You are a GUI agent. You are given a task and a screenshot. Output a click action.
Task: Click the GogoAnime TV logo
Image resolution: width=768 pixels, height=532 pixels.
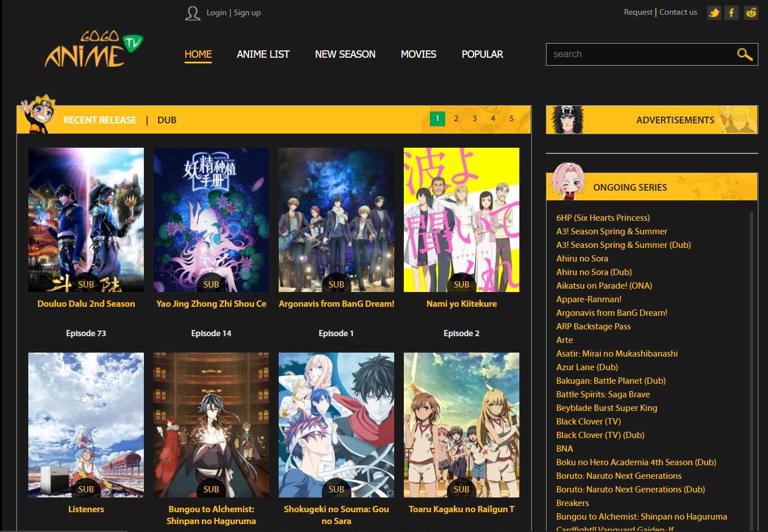click(94, 49)
